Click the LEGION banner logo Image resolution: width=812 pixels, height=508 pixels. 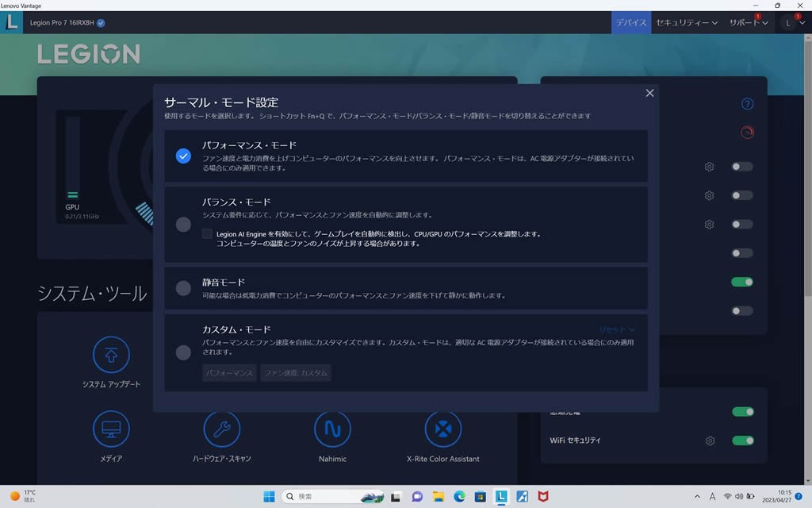pos(89,54)
